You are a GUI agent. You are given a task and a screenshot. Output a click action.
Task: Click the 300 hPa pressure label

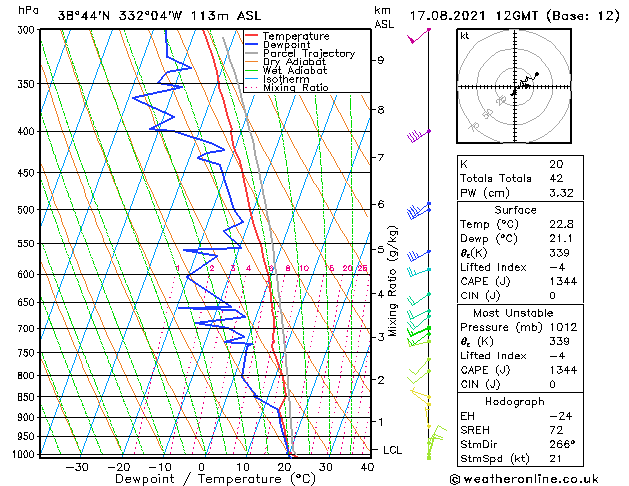point(28,30)
